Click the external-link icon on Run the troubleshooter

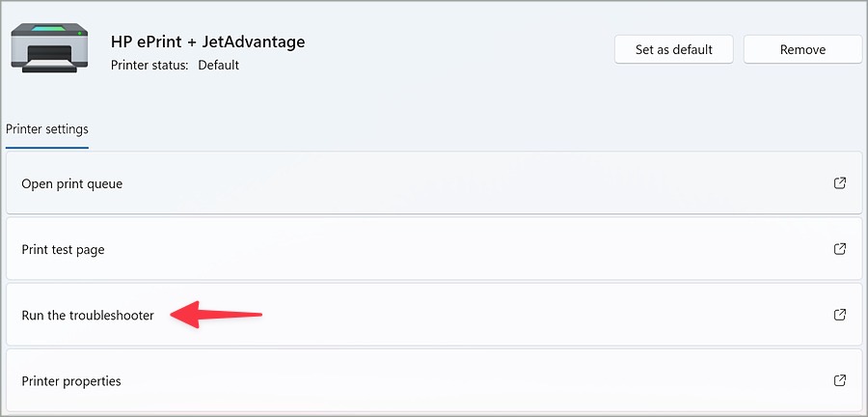840,315
